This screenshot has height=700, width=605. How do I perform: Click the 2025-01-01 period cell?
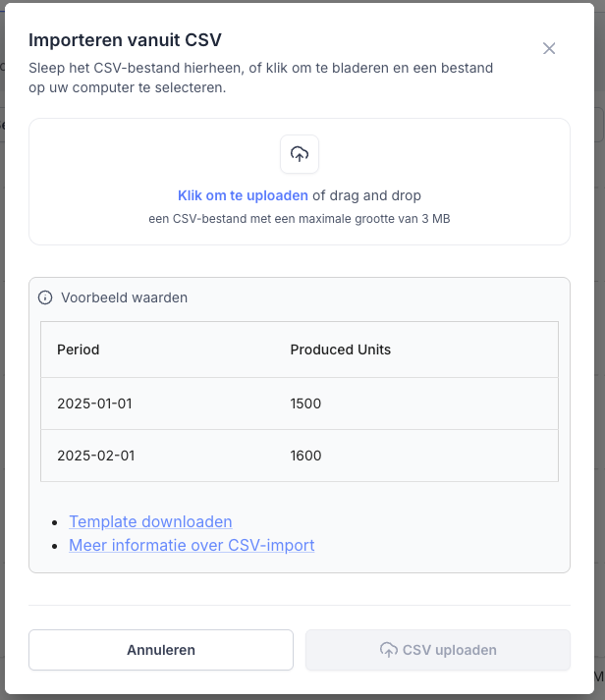(x=94, y=404)
